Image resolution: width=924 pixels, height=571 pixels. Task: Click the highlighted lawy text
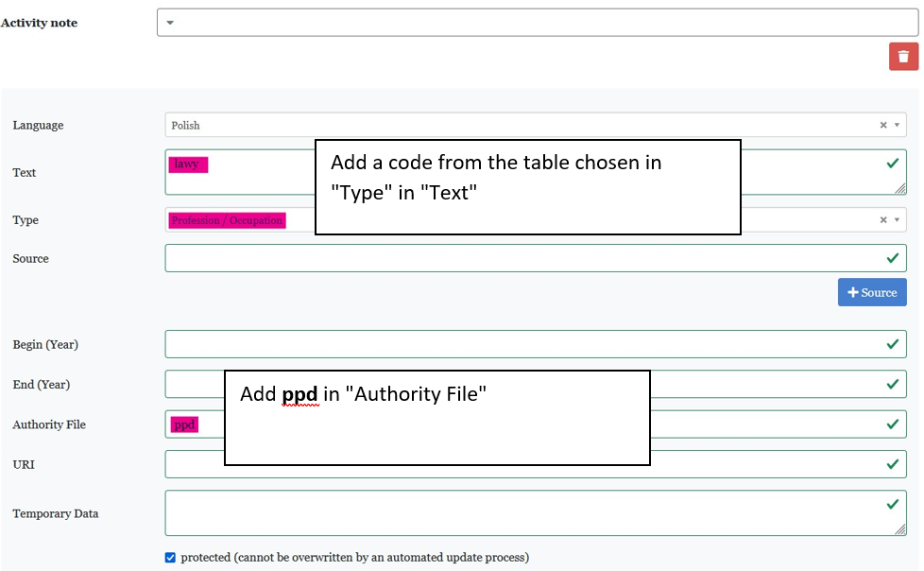tap(187, 164)
